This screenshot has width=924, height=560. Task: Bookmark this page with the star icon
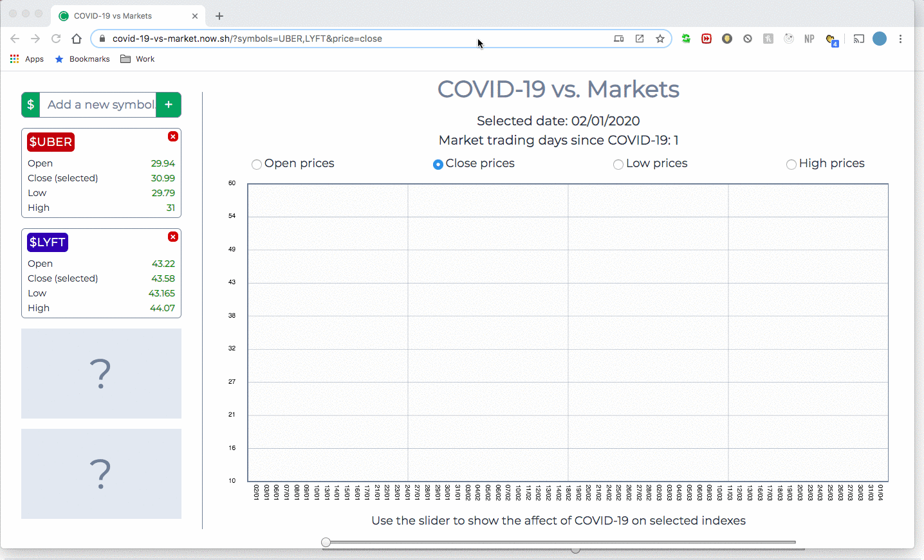click(x=660, y=39)
